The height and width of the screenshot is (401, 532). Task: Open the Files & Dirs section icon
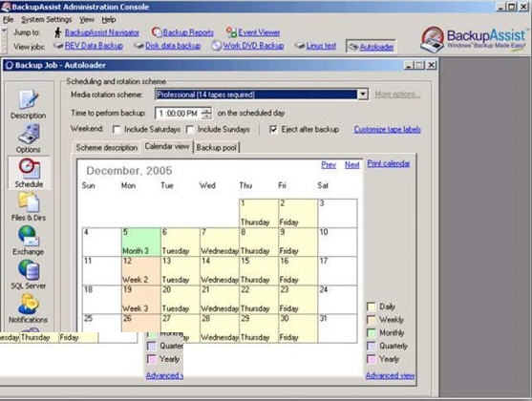[29, 201]
